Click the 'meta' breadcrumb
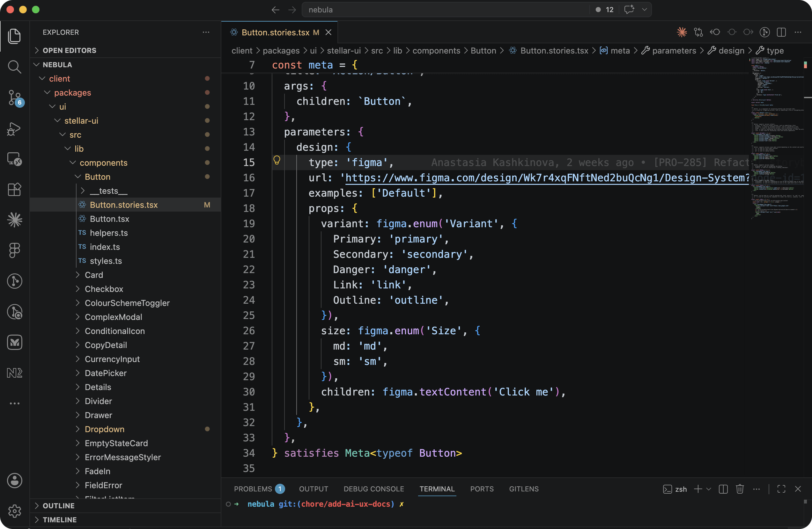Viewport: 812px width, 529px height. 620,50
